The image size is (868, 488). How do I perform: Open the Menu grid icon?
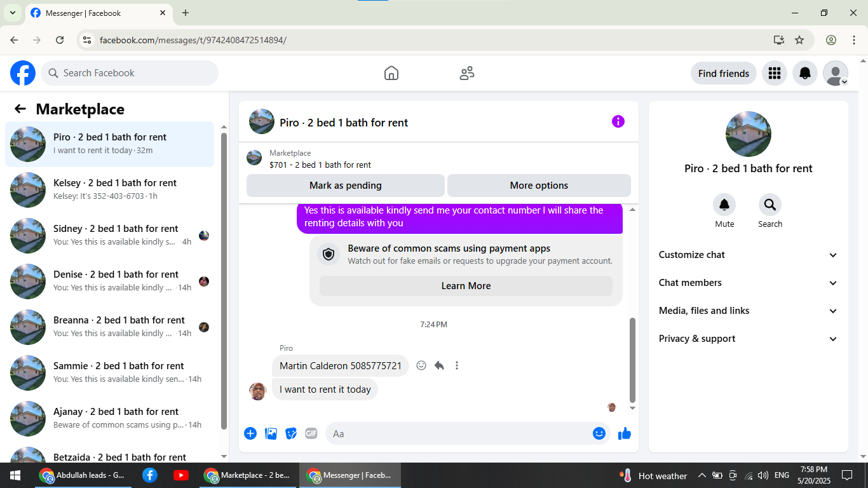pos(774,73)
